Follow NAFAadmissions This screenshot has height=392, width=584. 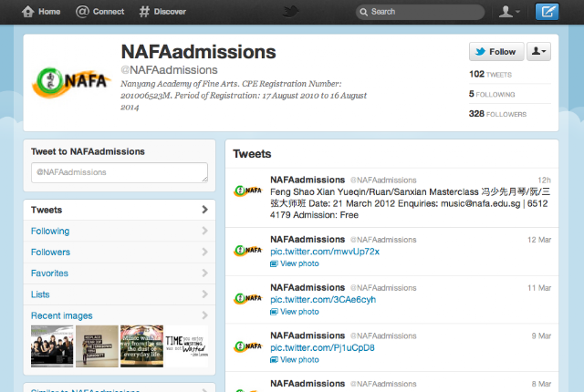click(496, 51)
